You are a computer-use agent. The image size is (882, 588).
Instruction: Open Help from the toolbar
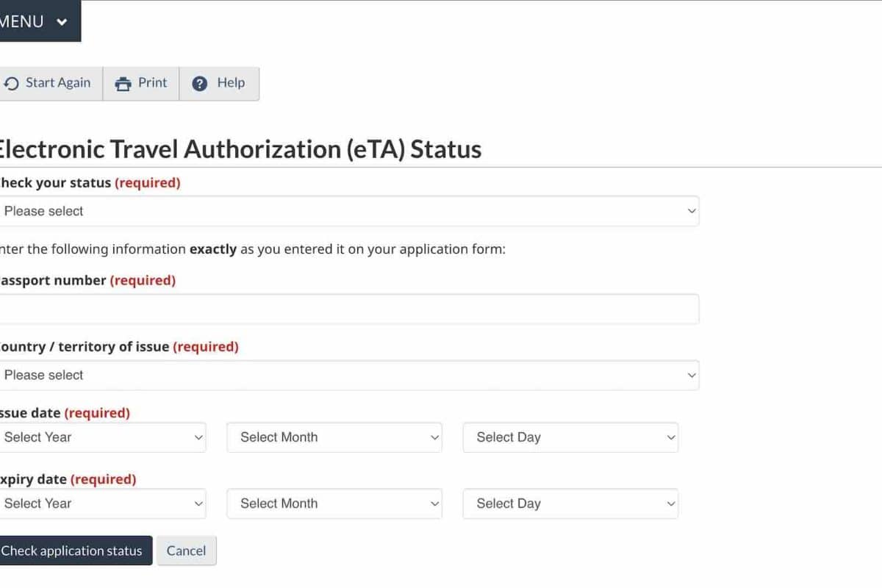click(220, 83)
